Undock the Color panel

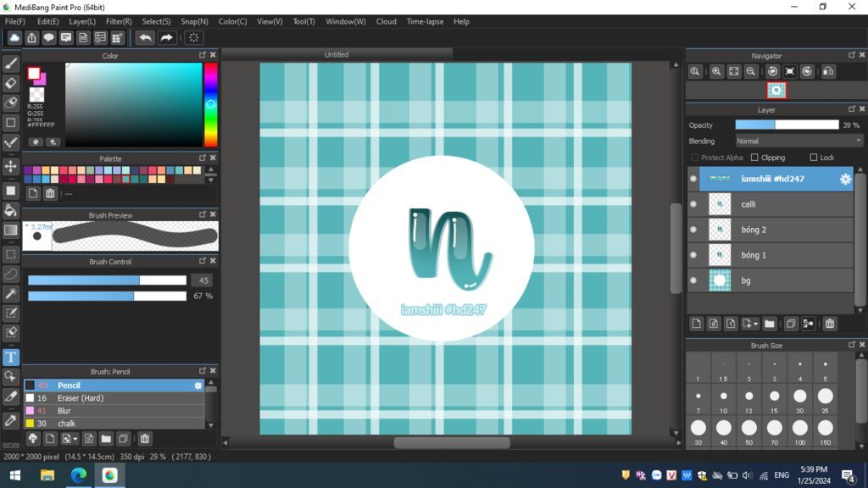point(202,55)
